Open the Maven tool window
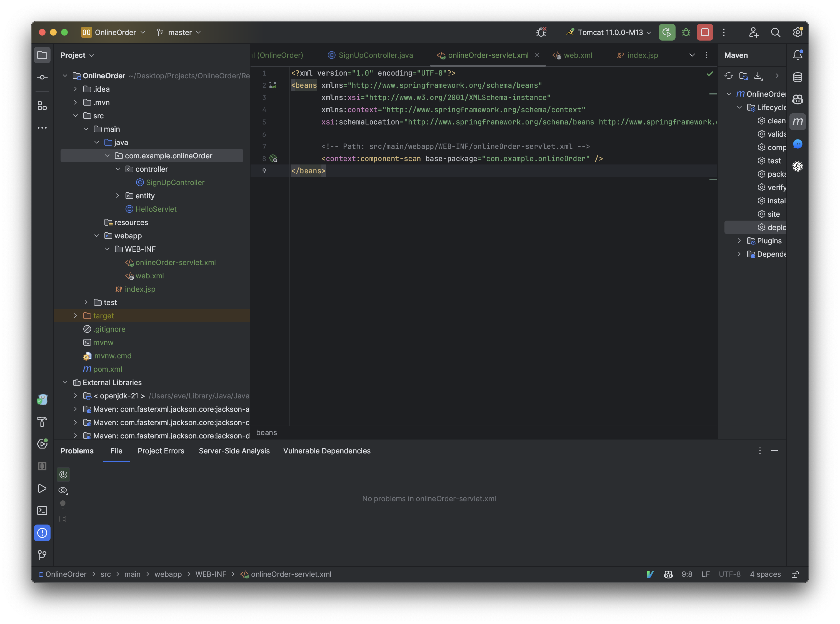 point(798,122)
